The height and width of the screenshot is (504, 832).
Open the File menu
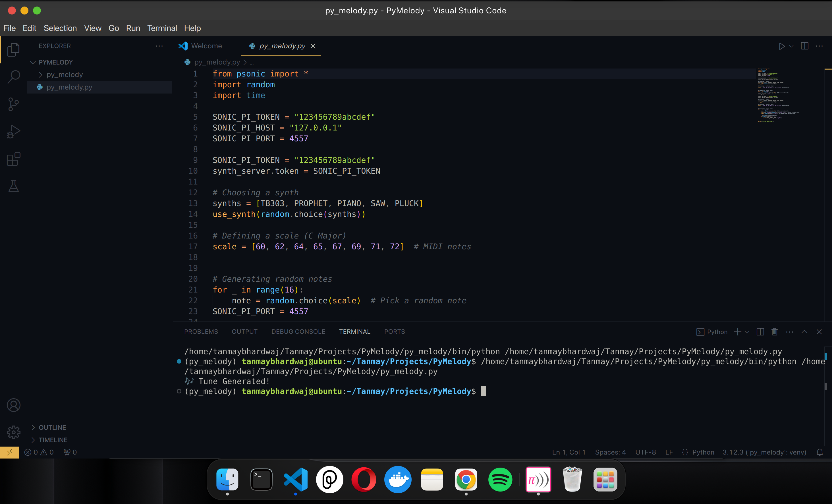9,28
